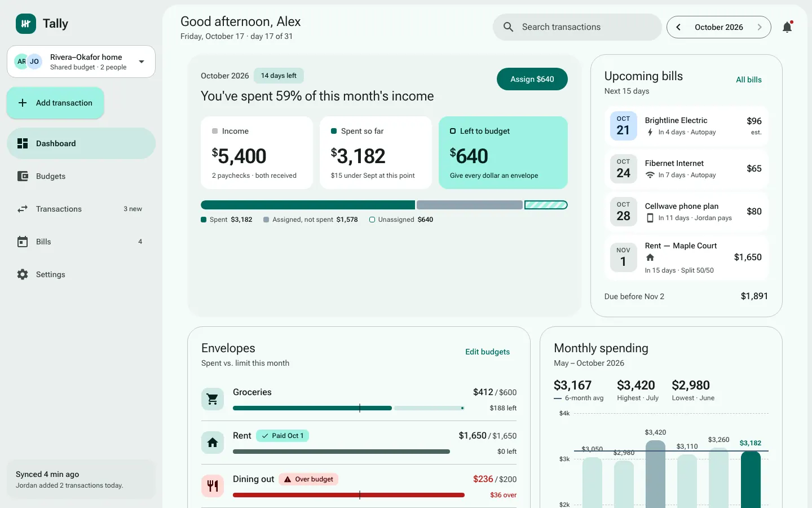Go to the previous month
The width and height of the screenshot is (812, 508).
click(678, 27)
